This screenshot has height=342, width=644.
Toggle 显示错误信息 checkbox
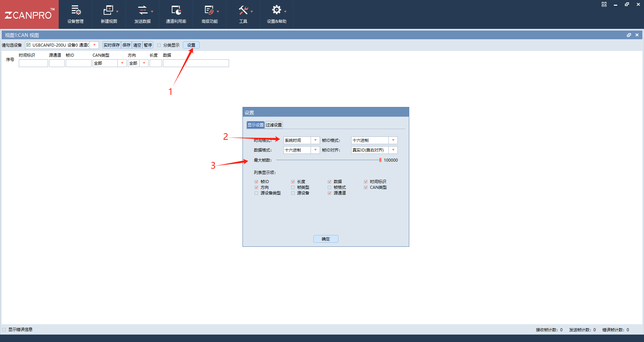pyautogui.click(x=4, y=330)
